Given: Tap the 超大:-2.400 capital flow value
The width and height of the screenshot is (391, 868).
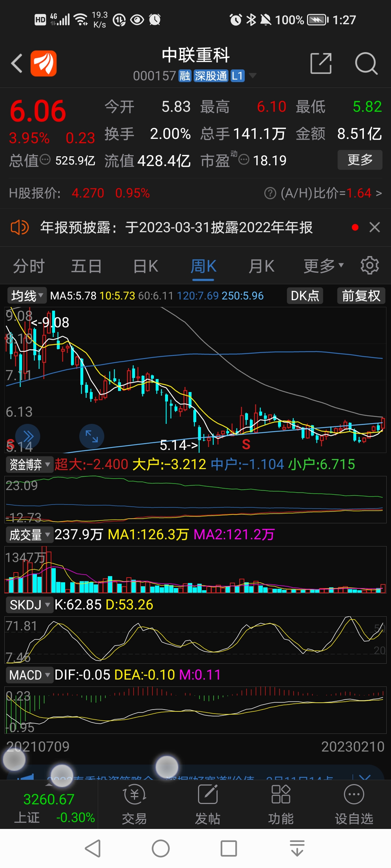Looking at the screenshot, I should point(91,464).
